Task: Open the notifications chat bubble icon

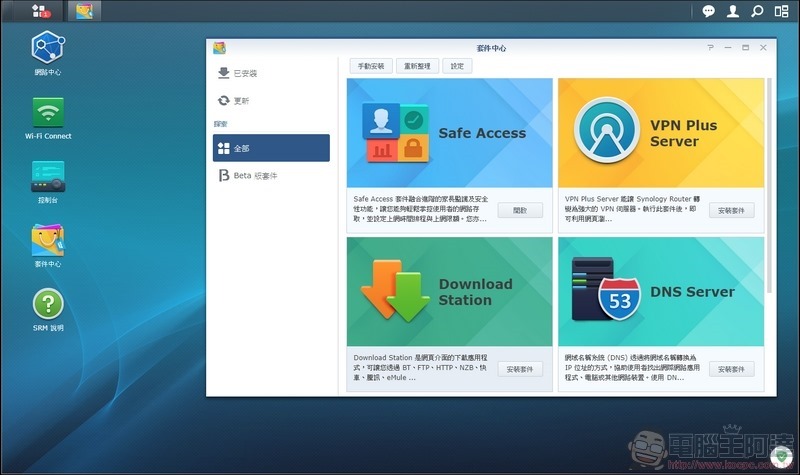Action: (x=708, y=11)
